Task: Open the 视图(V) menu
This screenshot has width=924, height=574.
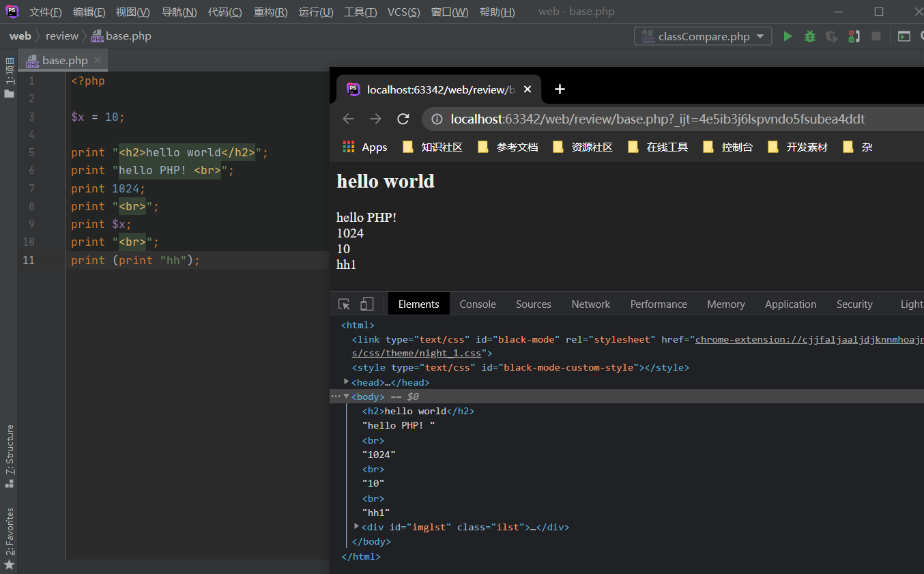Action: [x=133, y=12]
